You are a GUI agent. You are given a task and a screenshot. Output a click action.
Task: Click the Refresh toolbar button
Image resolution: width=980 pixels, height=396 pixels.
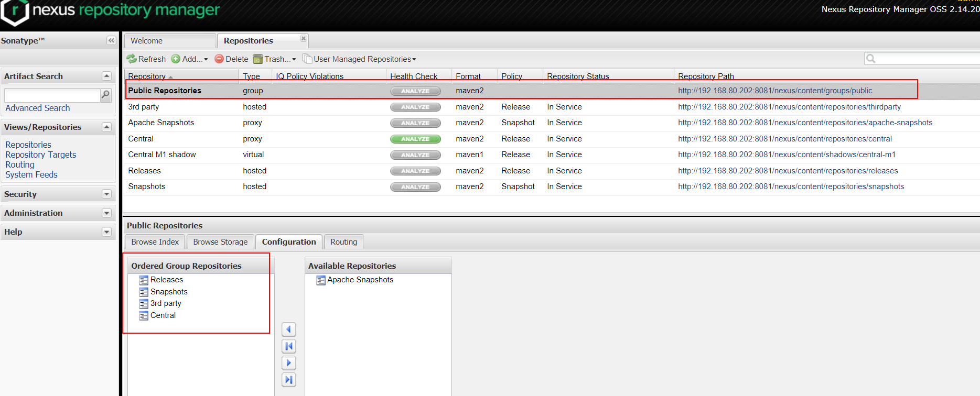(146, 59)
